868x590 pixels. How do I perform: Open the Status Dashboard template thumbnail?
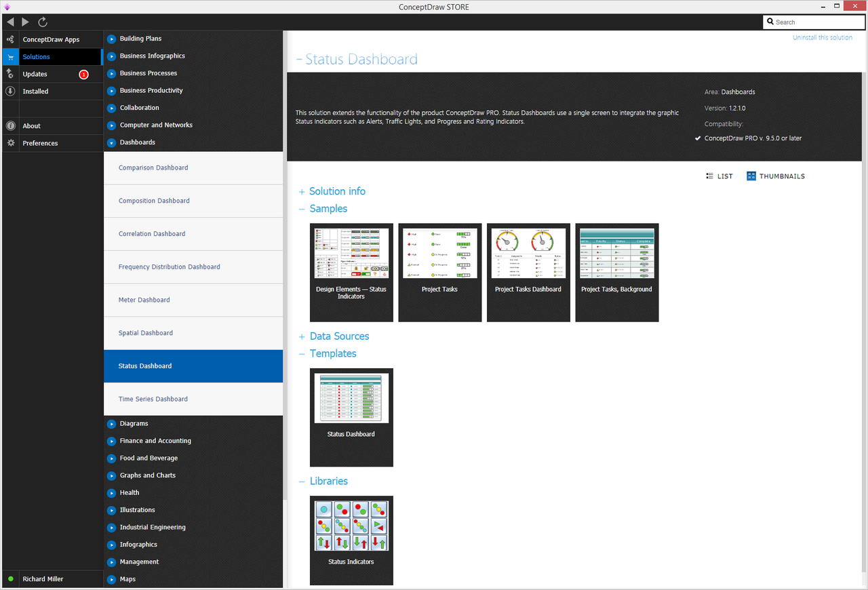click(351, 418)
